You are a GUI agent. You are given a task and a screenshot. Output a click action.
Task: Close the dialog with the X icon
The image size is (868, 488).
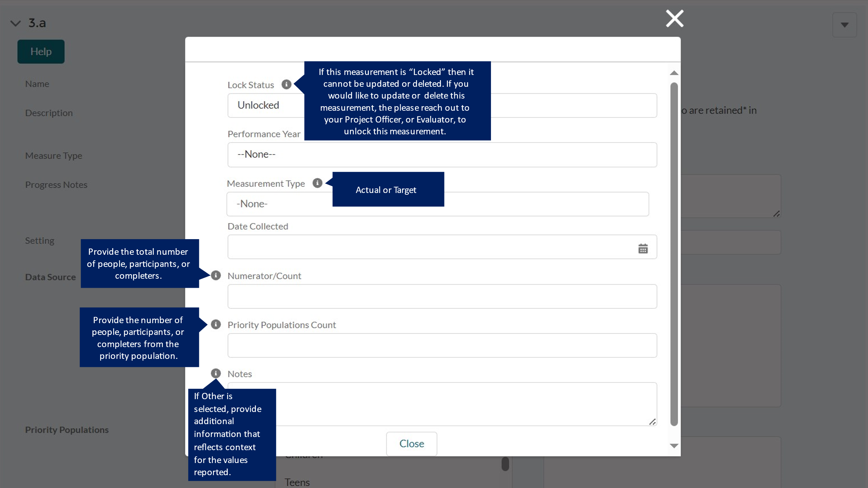point(674,18)
